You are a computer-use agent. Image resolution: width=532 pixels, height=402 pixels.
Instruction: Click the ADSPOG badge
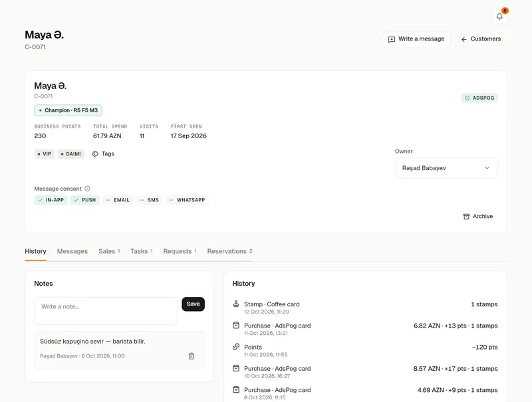pyautogui.click(x=479, y=98)
